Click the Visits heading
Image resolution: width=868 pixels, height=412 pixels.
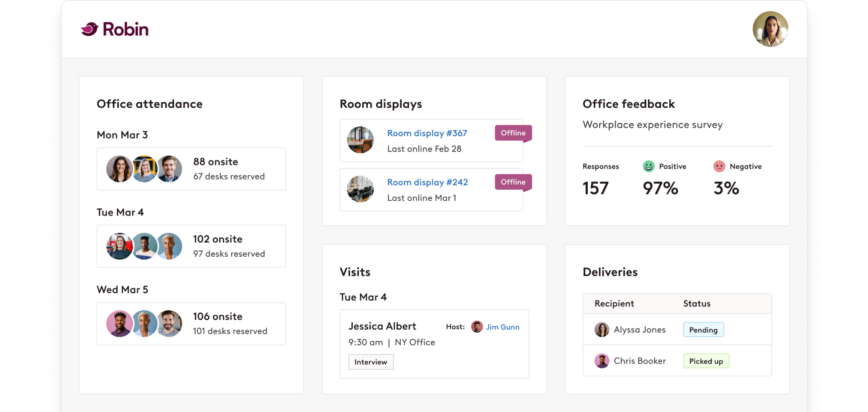coord(355,272)
